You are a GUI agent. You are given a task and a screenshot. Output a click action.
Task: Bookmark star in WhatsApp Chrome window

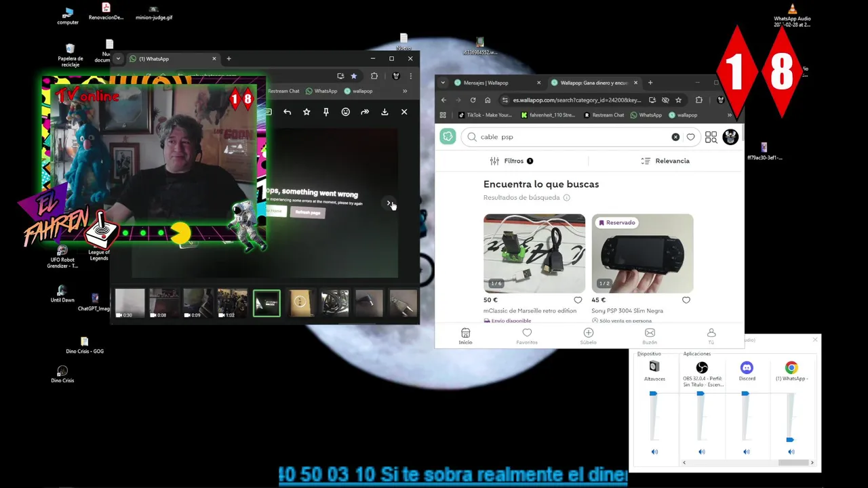(353, 76)
